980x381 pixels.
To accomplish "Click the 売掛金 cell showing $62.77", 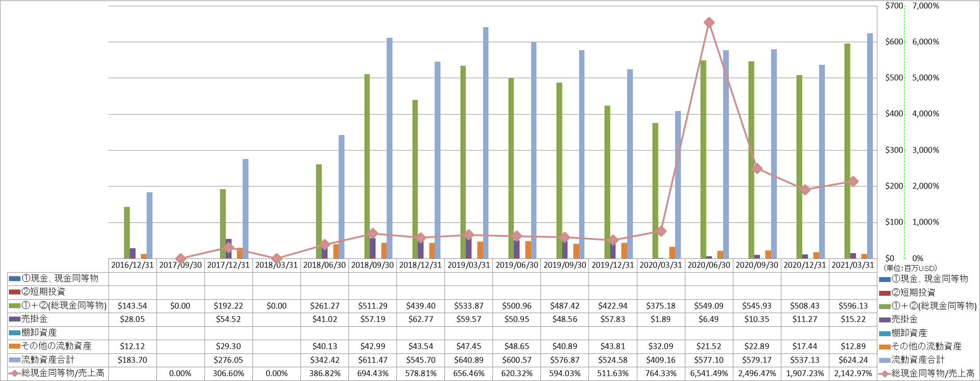I will (420, 319).
